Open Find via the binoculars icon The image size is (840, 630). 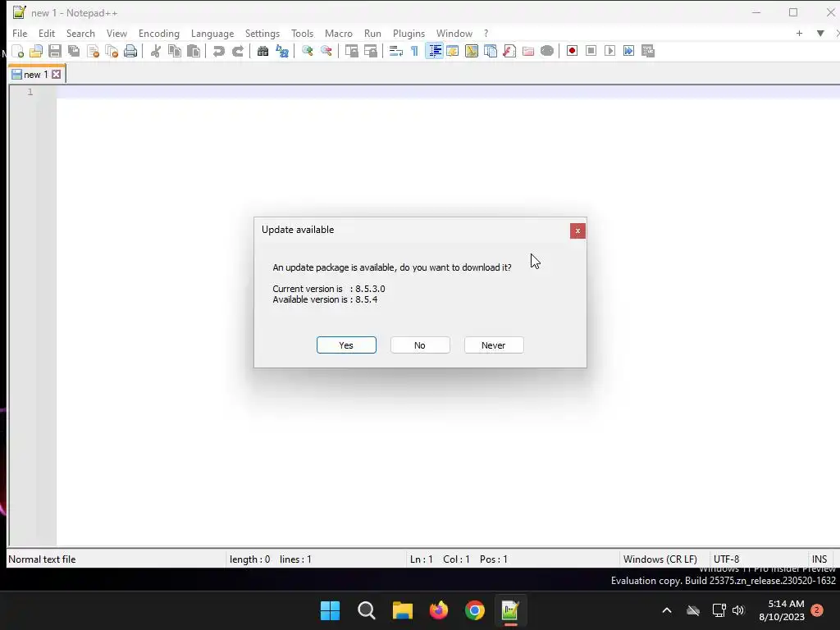coord(262,51)
